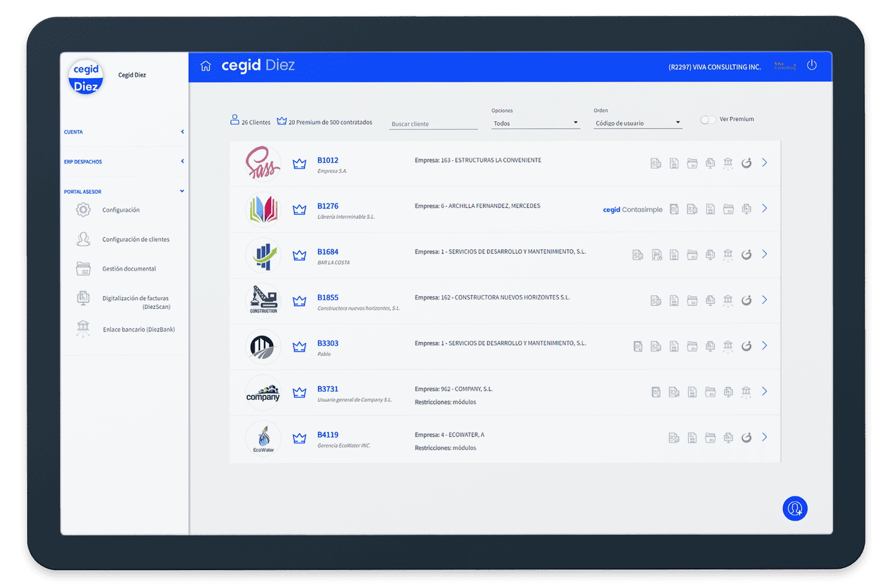Click the bank link icon in B1684 row
Screen dimensions: 892x588
[x=728, y=254]
